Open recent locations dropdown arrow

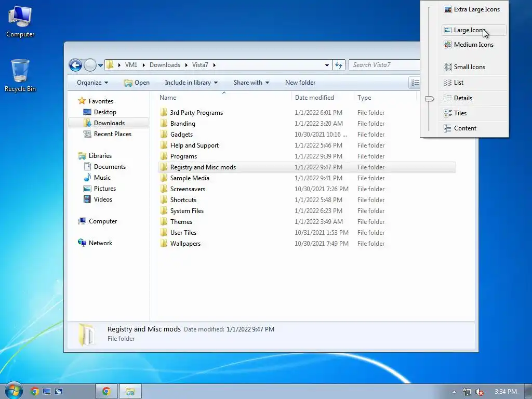tap(100, 65)
